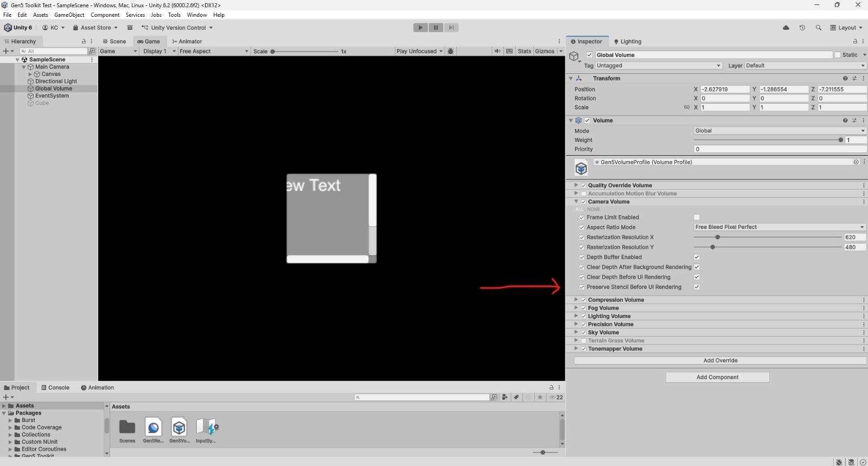868x466 pixels.
Task: Open the Component menu
Action: pyautogui.click(x=105, y=15)
